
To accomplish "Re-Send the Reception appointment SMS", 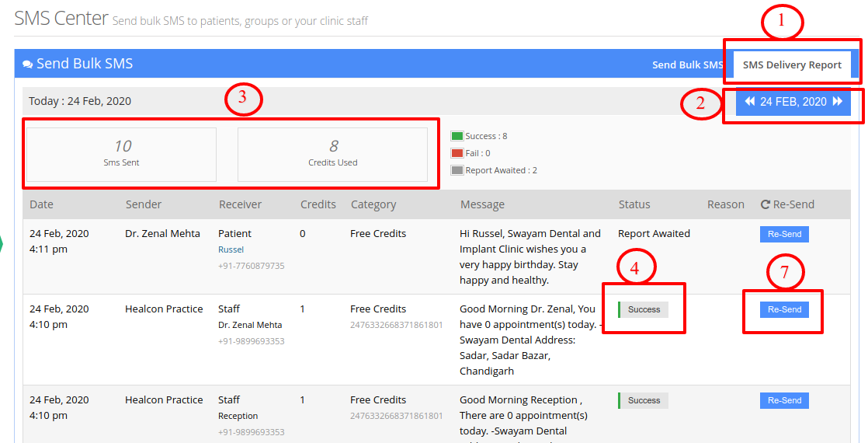I will click(784, 400).
